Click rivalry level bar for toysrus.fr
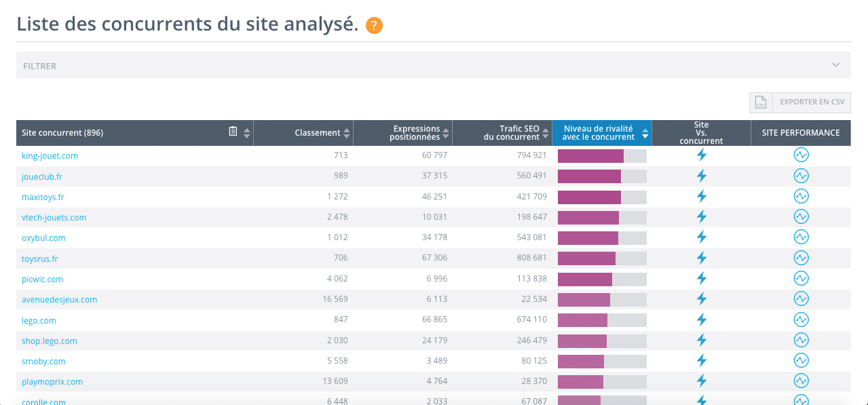 point(602,258)
